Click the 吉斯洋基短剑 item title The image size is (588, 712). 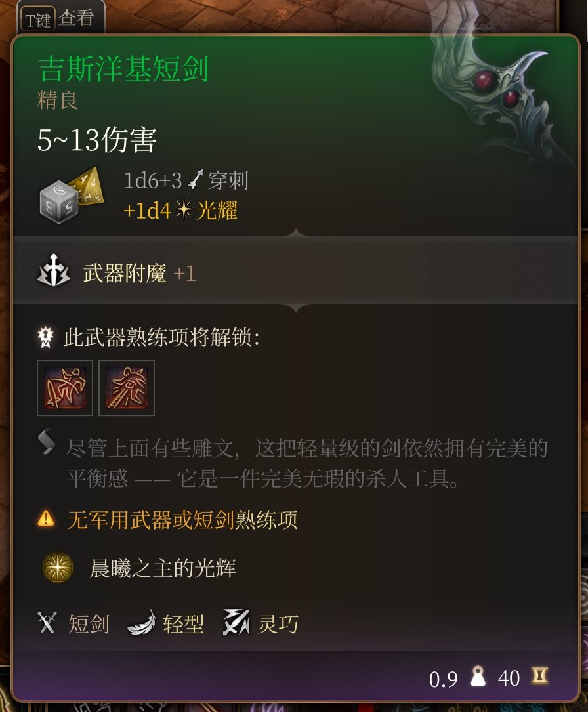tap(123, 69)
